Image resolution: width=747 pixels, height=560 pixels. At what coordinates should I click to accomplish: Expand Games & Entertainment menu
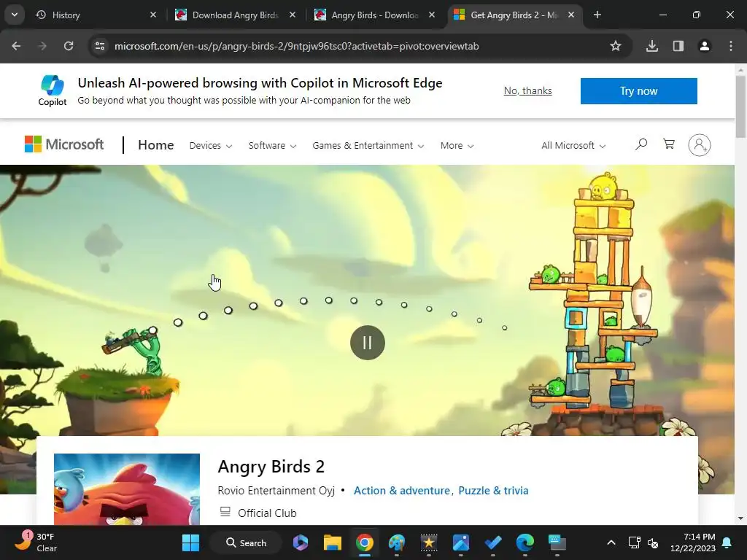368,145
